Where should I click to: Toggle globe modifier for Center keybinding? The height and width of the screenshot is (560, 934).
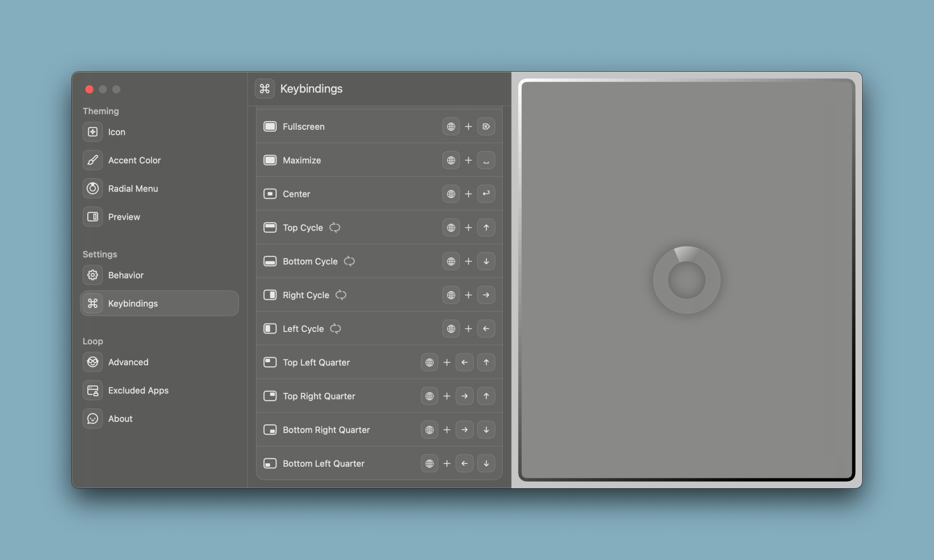pyautogui.click(x=451, y=193)
